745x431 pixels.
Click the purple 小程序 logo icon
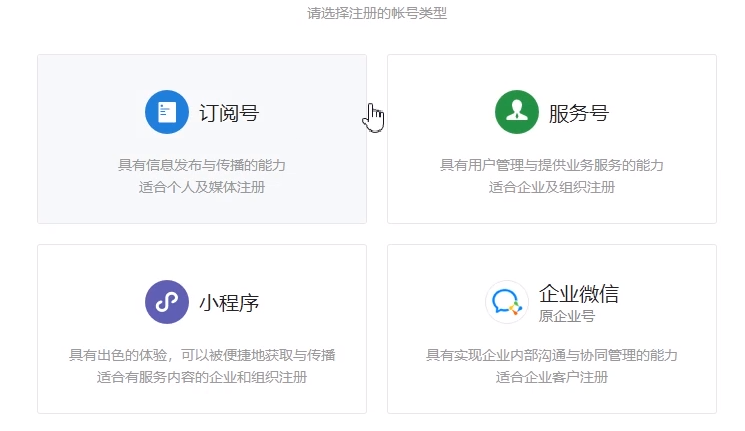click(x=167, y=302)
